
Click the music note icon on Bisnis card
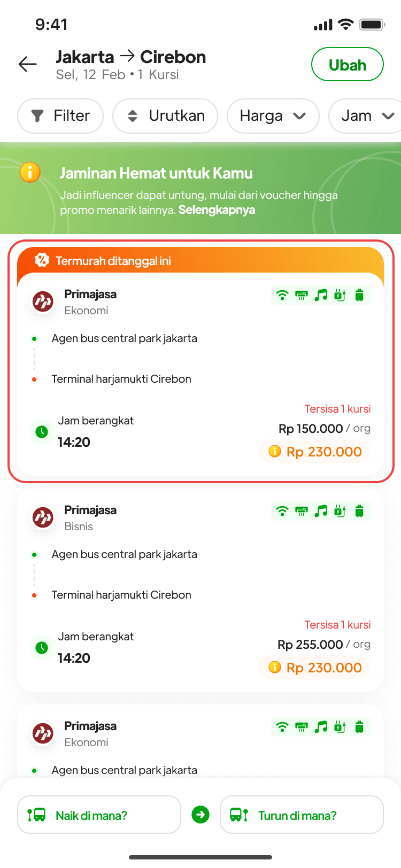coord(321,511)
